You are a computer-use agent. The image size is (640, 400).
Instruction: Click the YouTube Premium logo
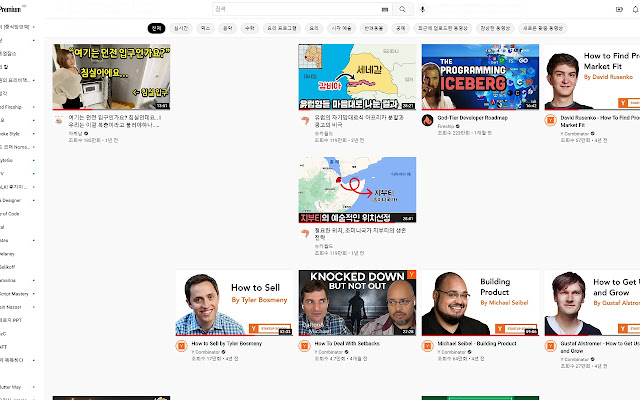pos(11,9)
